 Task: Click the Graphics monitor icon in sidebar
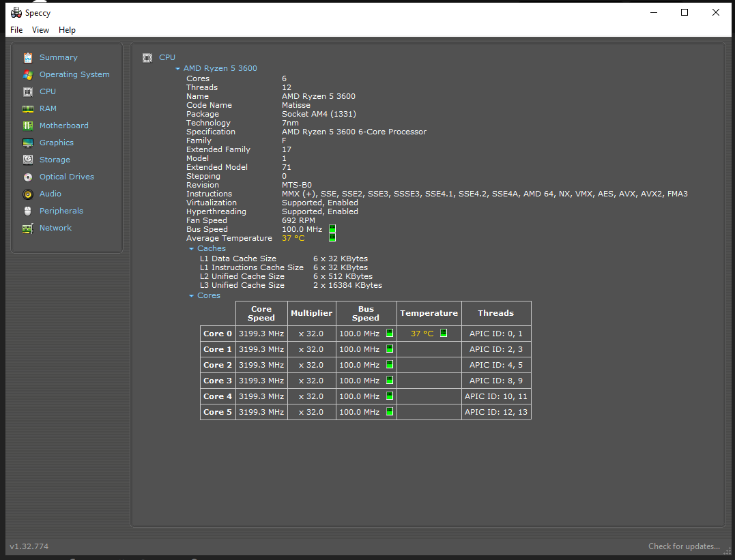(28, 143)
